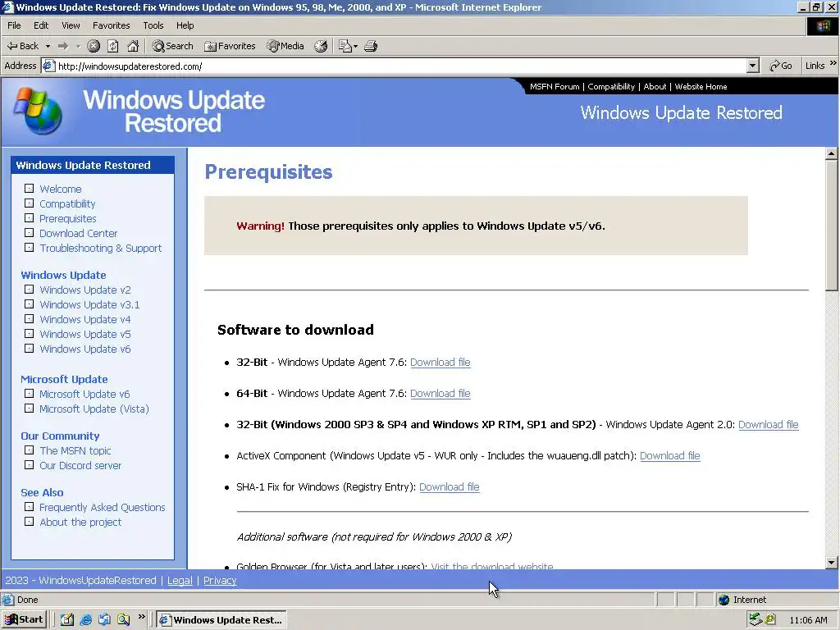
Task: Click the fourth quick launch search icon
Action: coord(123,620)
